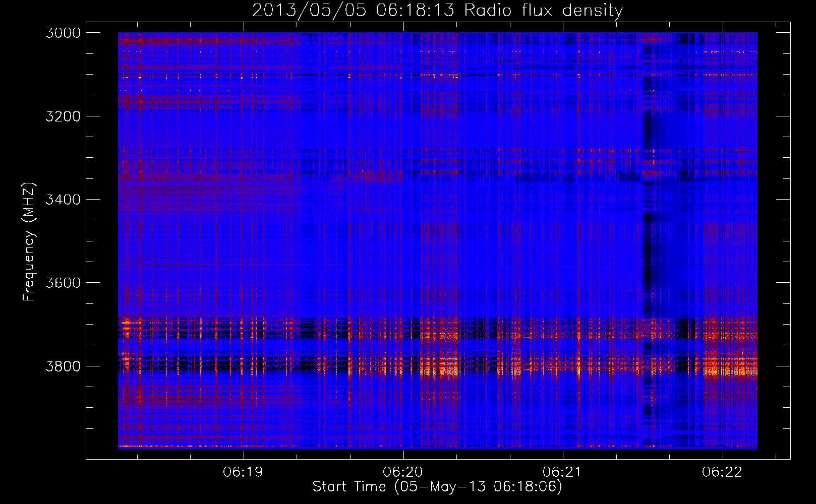Click the 3800 frequency tick label

(x=63, y=366)
